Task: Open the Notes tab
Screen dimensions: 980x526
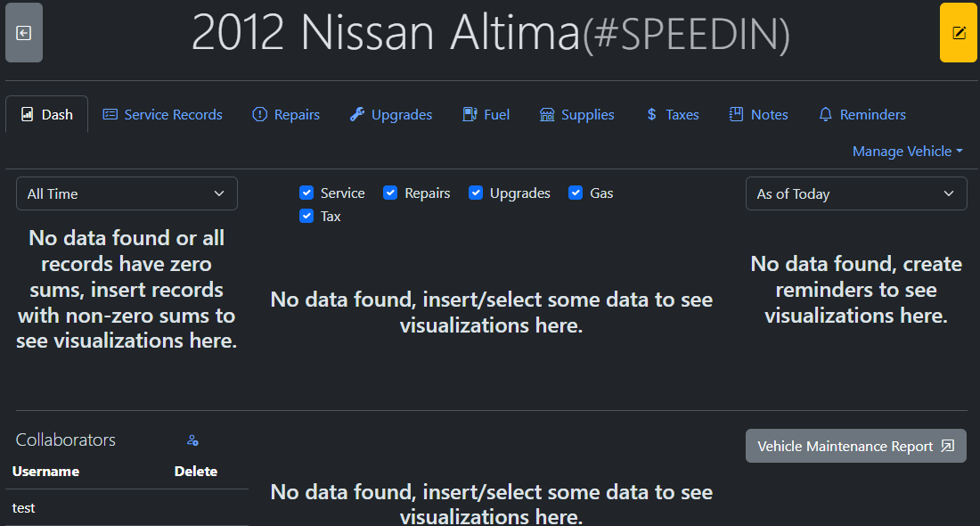Action: pyautogui.click(x=759, y=114)
